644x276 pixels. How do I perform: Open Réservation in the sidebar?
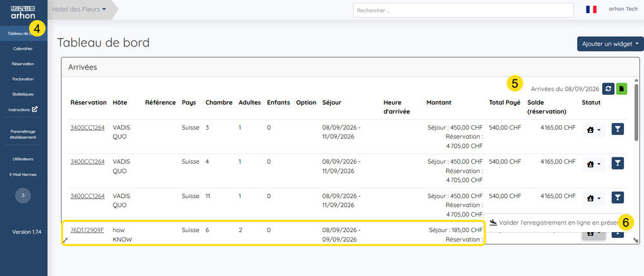pos(23,64)
